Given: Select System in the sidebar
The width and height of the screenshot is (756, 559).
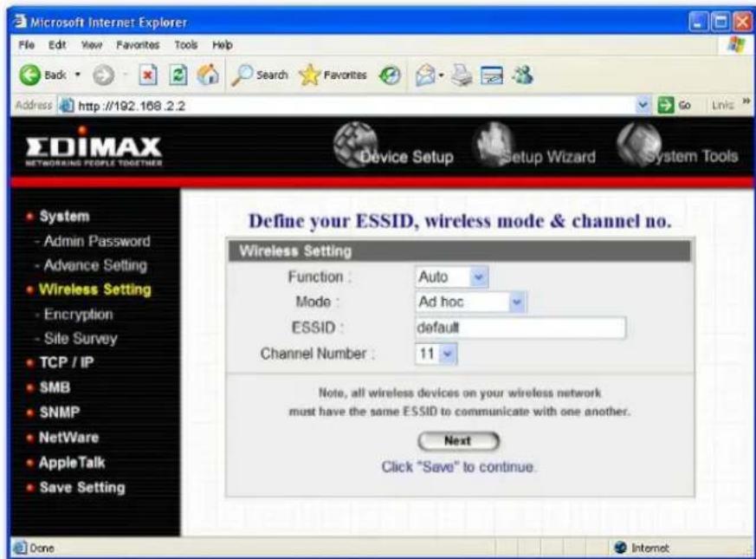Looking at the screenshot, I should (x=64, y=217).
